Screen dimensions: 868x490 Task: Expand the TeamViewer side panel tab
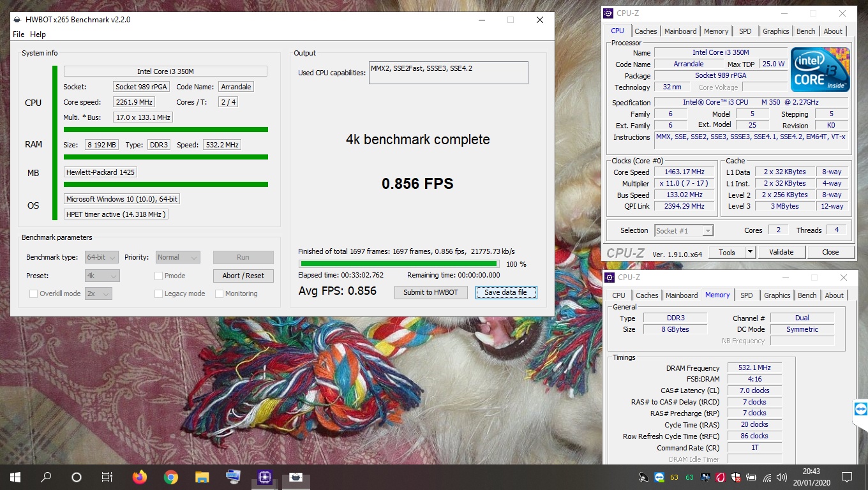click(860, 408)
